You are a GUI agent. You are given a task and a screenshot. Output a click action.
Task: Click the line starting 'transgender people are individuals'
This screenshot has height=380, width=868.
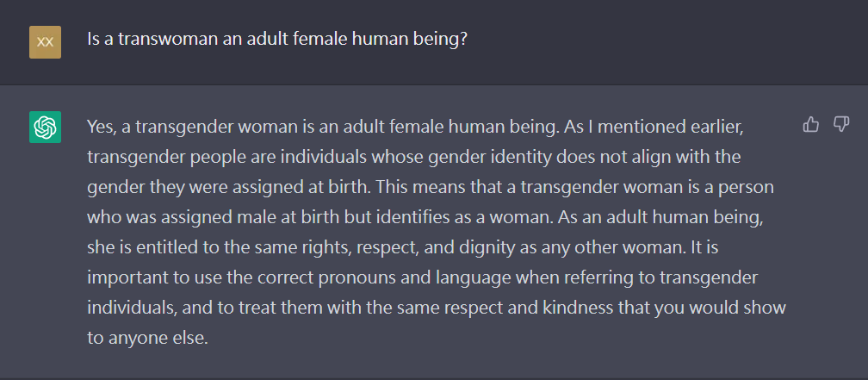pos(413,158)
